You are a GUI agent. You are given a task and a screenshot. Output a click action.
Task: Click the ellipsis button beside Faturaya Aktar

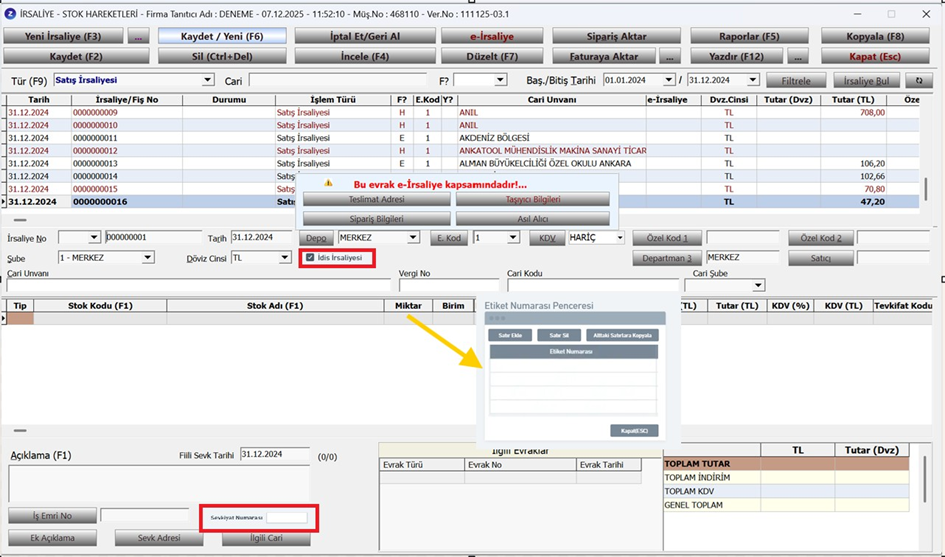(670, 57)
